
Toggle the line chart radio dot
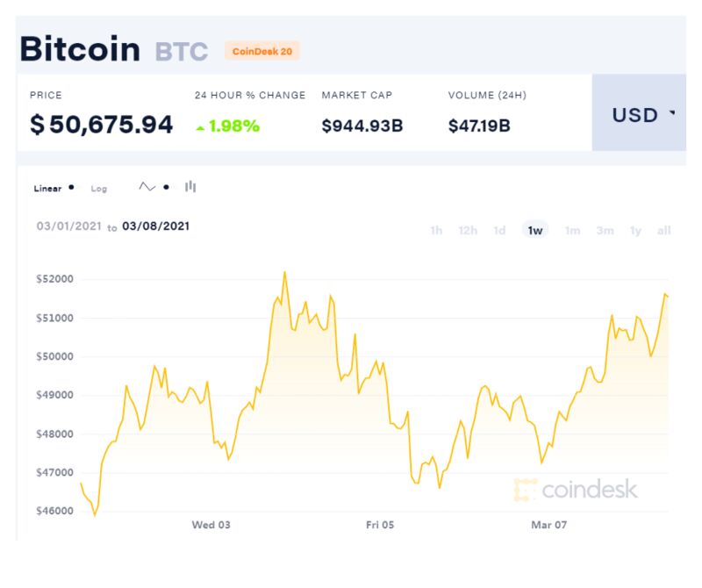[166, 187]
